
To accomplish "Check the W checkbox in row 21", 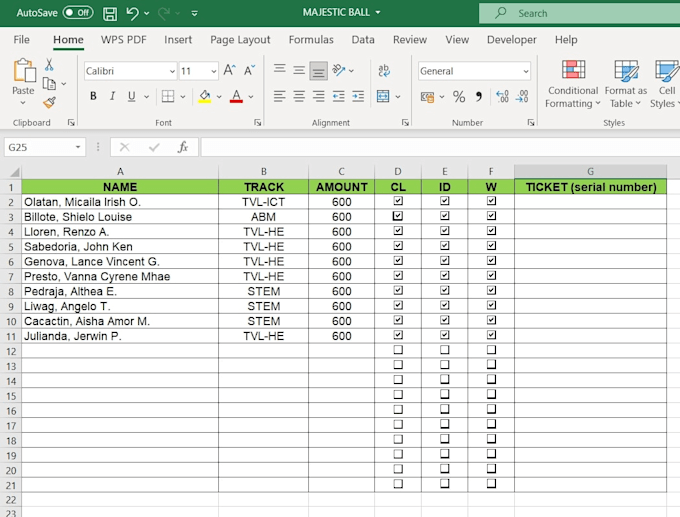I will [491, 483].
